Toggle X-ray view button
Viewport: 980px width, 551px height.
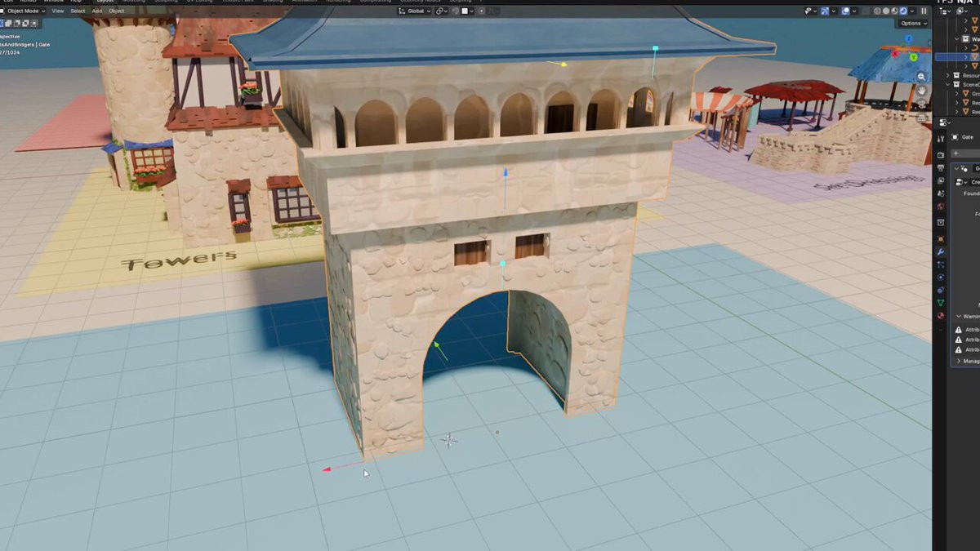[x=866, y=11]
